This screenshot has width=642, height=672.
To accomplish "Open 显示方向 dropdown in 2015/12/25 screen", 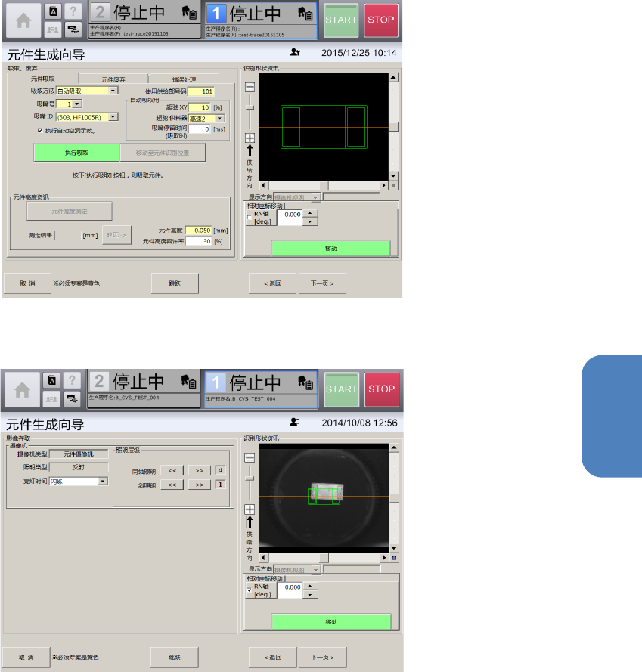I will click(x=316, y=197).
